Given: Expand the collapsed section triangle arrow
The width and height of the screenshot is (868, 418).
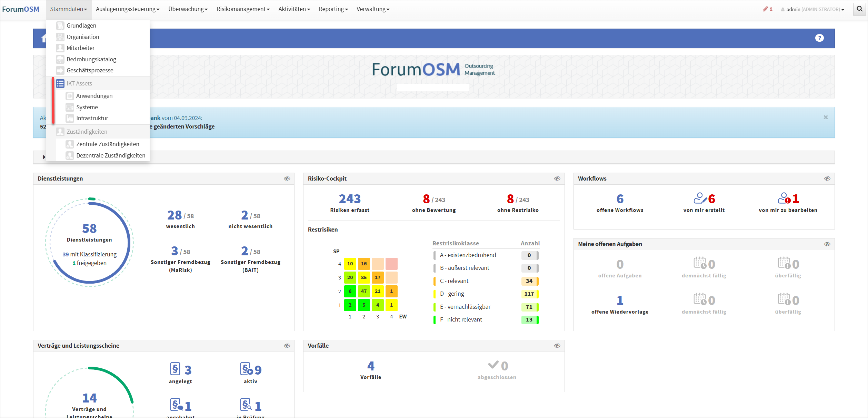Looking at the screenshot, I should click(44, 157).
